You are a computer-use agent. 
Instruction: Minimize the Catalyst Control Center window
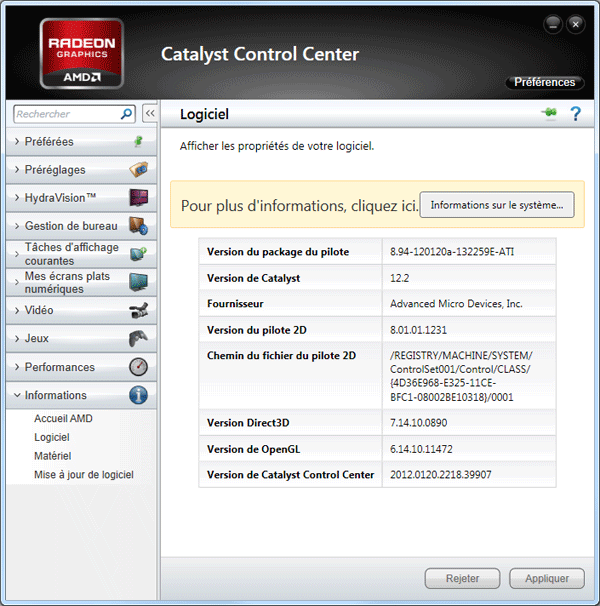[x=553, y=25]
